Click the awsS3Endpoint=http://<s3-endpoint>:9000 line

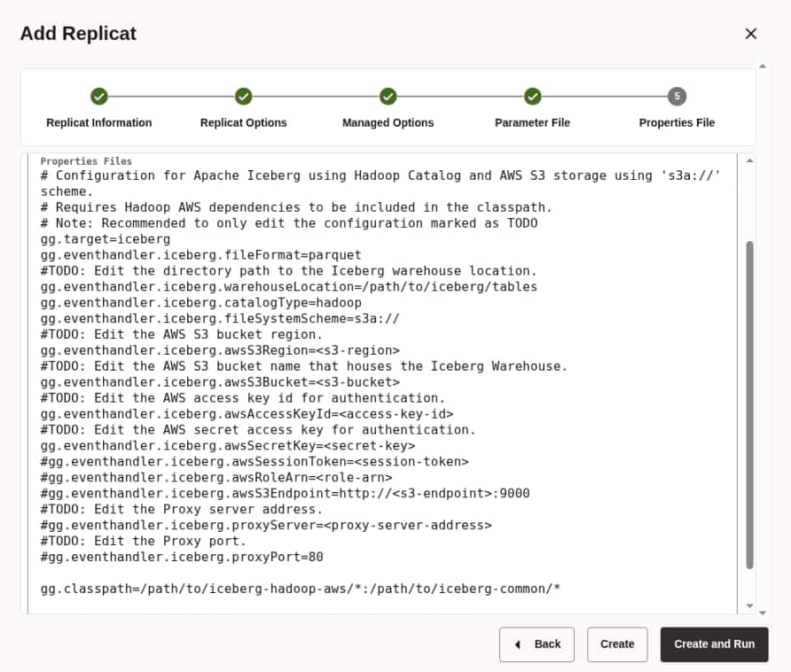[285, 494]
